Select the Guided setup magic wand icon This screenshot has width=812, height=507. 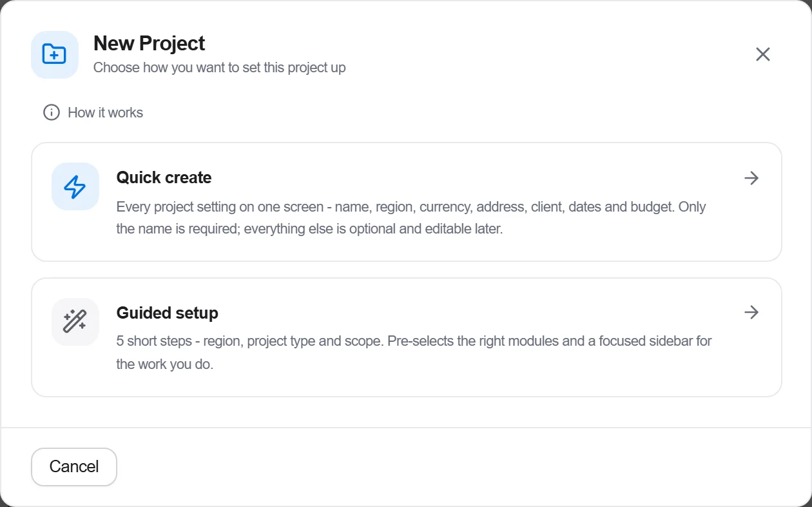[75, 322]
